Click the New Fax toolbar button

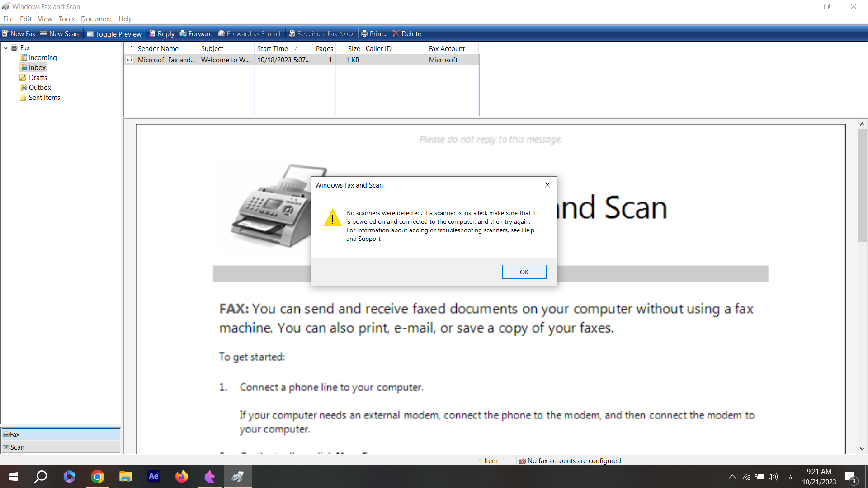(19, 34)
